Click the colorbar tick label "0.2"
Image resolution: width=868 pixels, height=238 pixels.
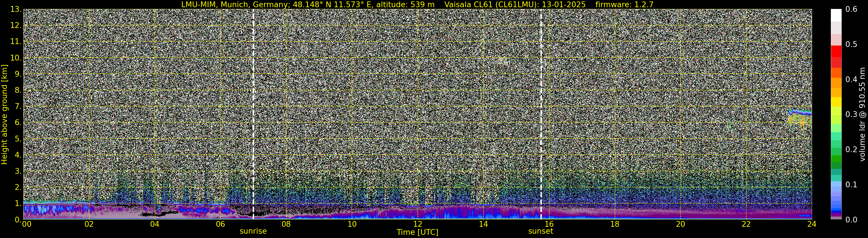(x=852, y=150)
